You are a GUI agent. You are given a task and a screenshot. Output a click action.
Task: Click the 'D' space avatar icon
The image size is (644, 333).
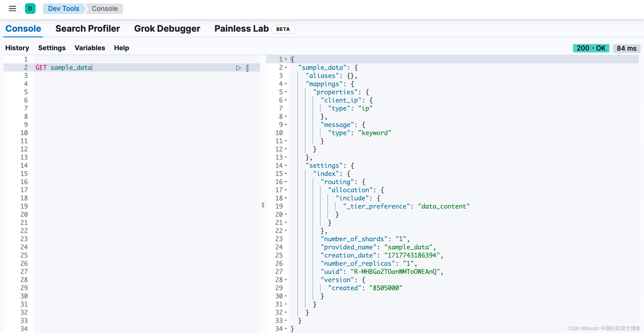(30, 8)
